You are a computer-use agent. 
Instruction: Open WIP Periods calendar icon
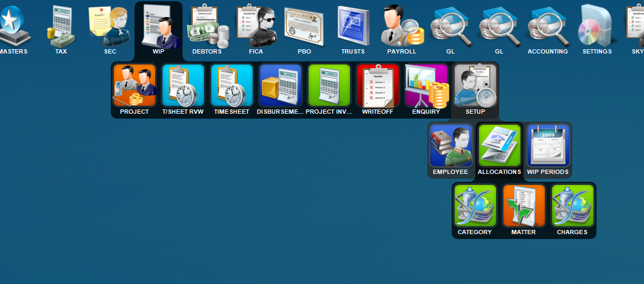548,146
